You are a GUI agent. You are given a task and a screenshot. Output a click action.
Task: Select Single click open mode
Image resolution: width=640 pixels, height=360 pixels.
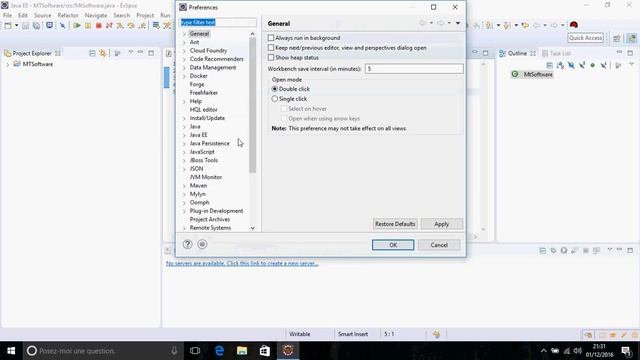(275, 99)
